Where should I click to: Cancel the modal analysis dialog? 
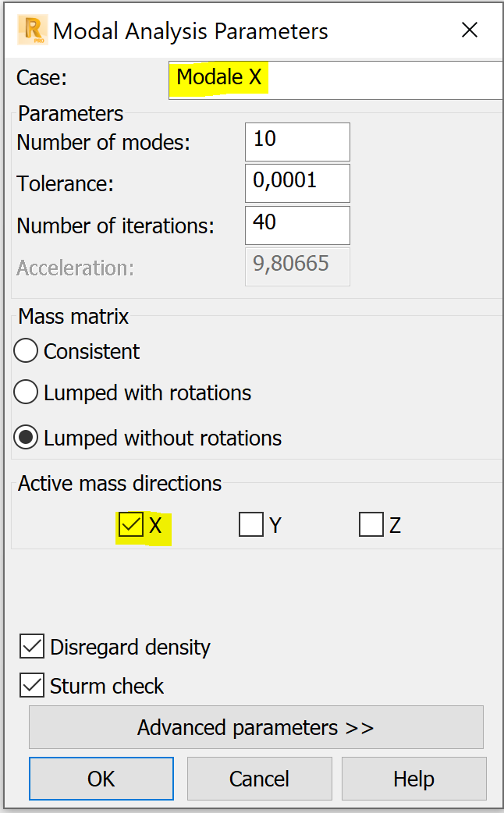pos(259,778)
